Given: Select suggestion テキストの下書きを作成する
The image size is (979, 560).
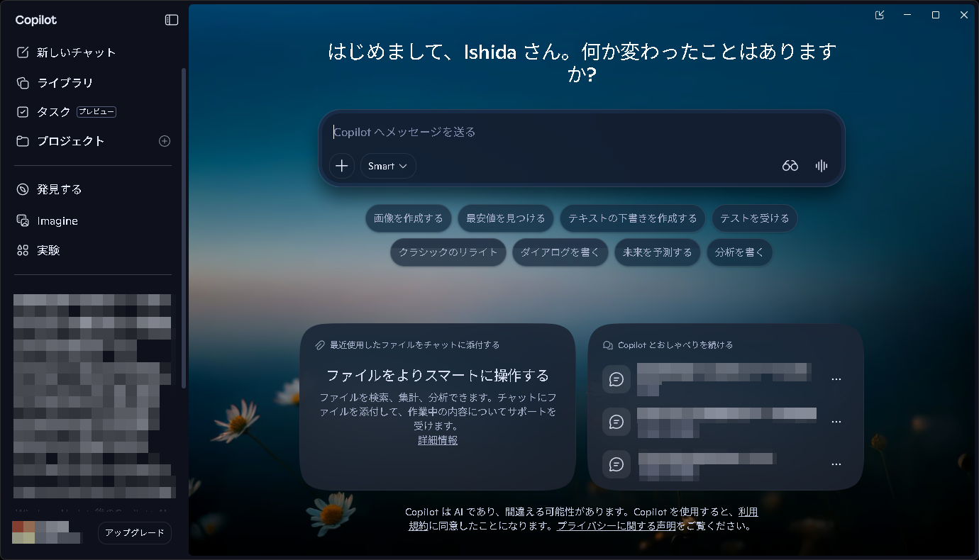Looking at the screenshot, I should point(633,218).
